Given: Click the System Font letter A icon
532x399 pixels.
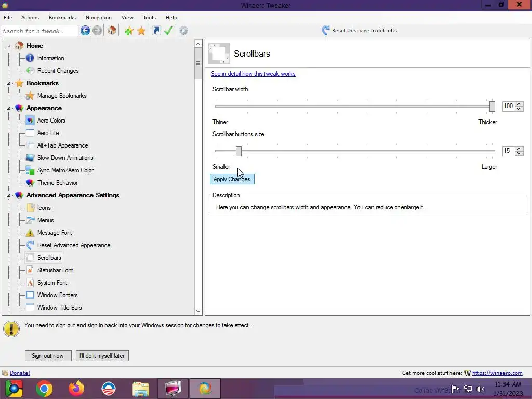Looking at the screenshot, I should click(x=30, y=283).
